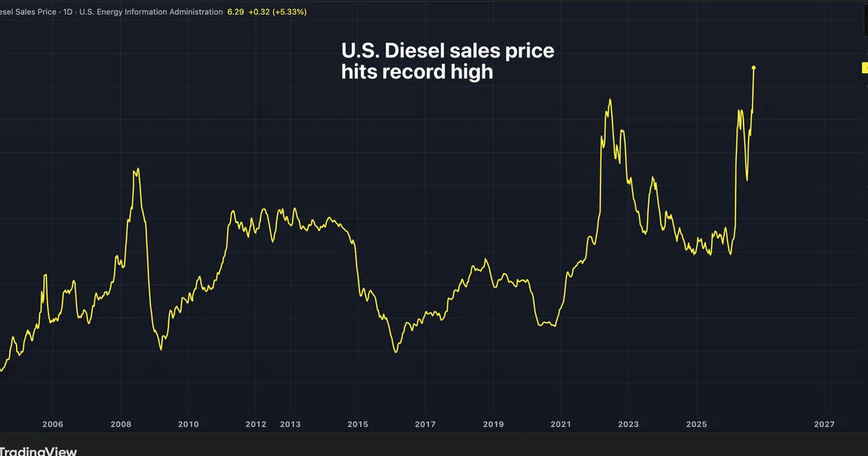This screenshot has width=868, height=456.
Task: Click the 2013 label on the time axis
Action: tap(290, 424)
